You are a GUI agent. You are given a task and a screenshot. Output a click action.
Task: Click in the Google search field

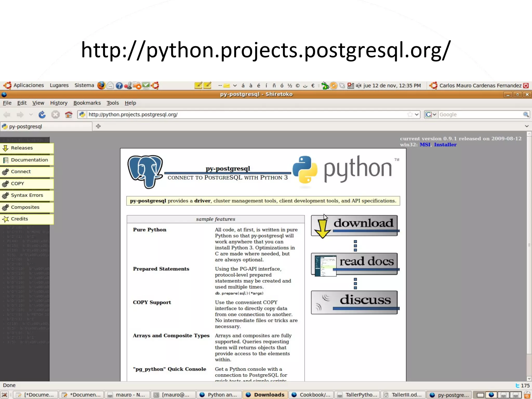[x=481, y=115]
